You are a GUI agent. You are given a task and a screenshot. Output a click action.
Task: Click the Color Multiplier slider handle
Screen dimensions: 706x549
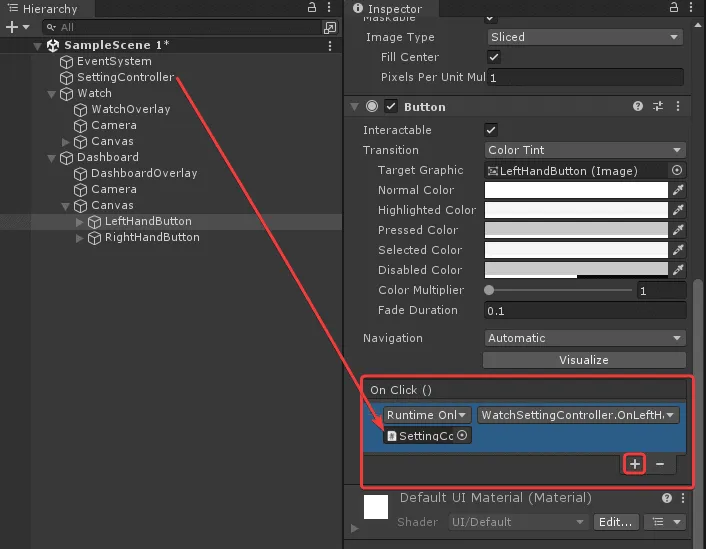(489, 290)
